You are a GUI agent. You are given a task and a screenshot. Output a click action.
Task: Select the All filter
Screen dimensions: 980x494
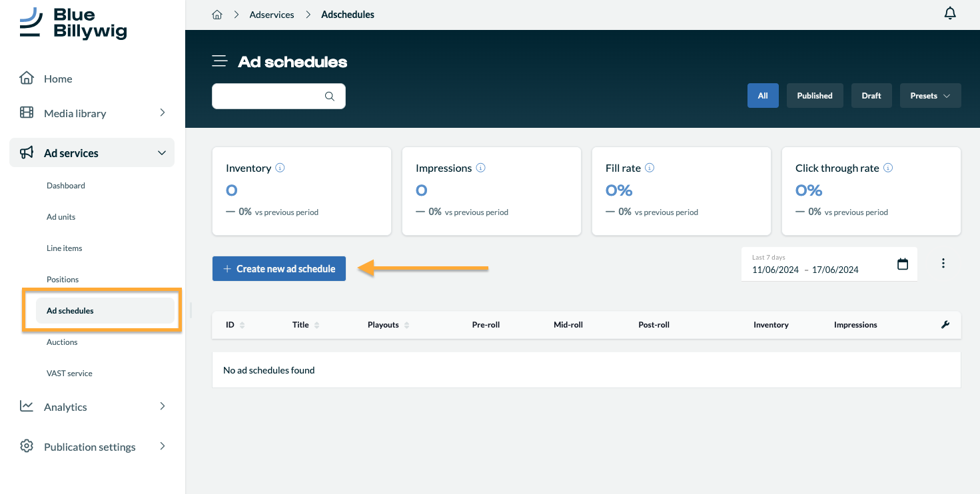[x=763, y=95]
